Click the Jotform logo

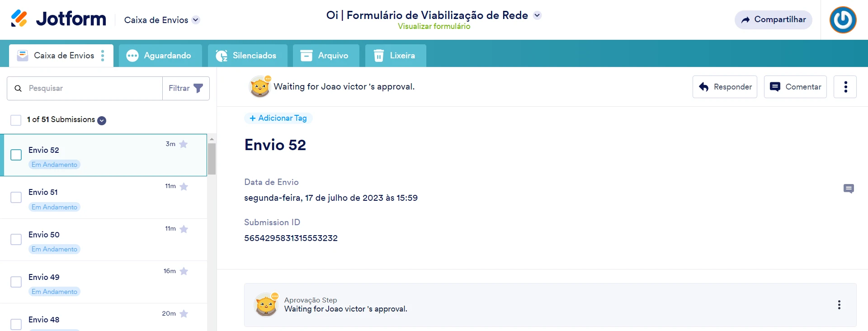click(58, 19)
